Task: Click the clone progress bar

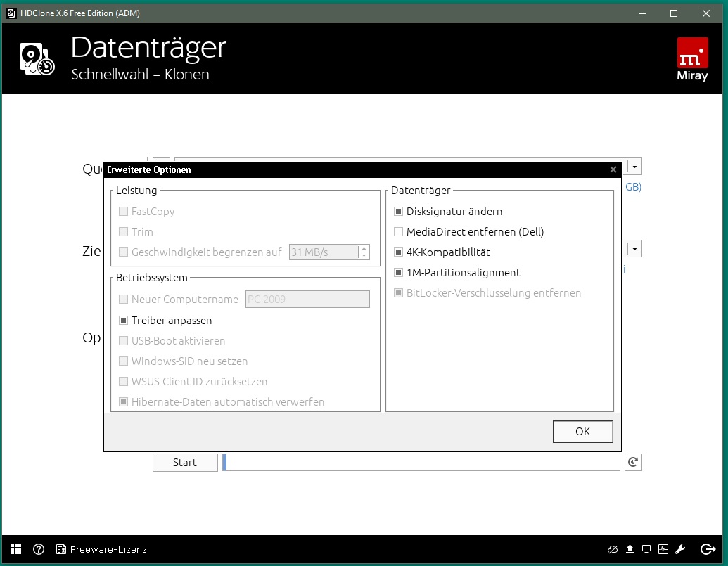Action: [421, 463]
